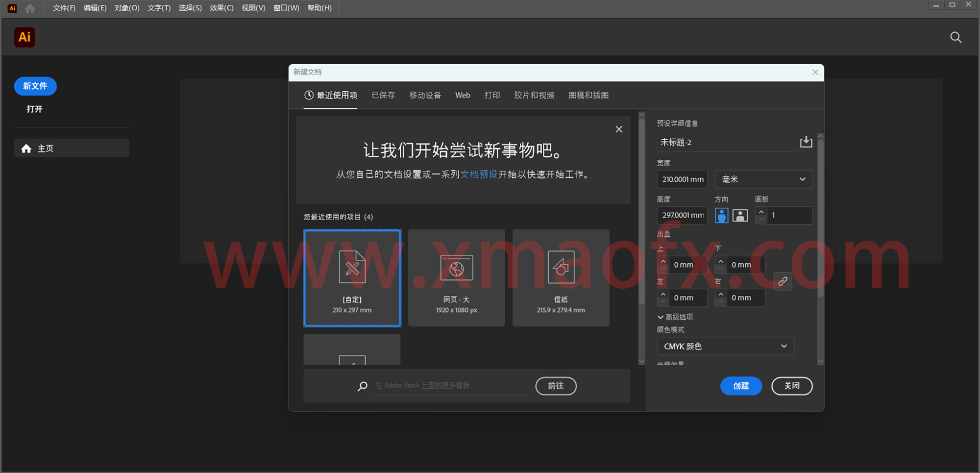Dismiss the welcome banner with its X
980x473 pixels.
(x=619, y=129)
